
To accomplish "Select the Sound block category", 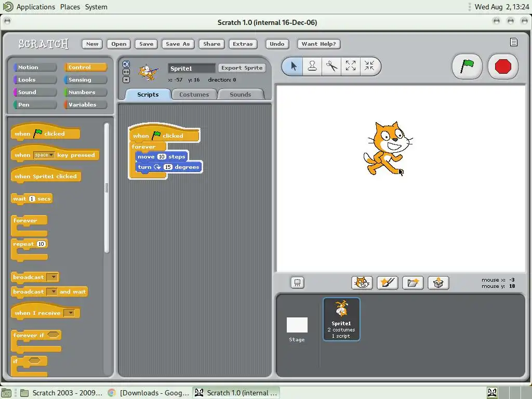I will (x=35, y=92).
